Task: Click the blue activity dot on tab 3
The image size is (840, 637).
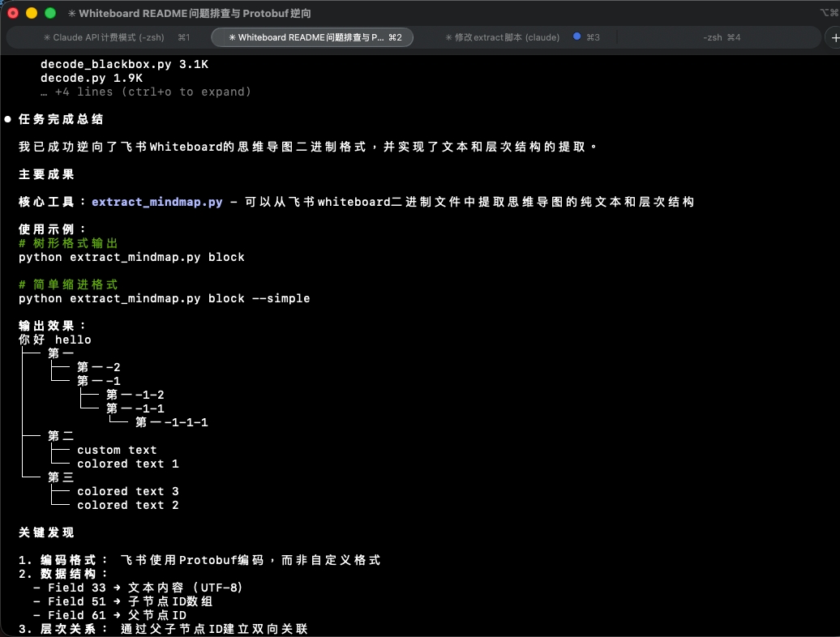Action: [x=576, y=37]
